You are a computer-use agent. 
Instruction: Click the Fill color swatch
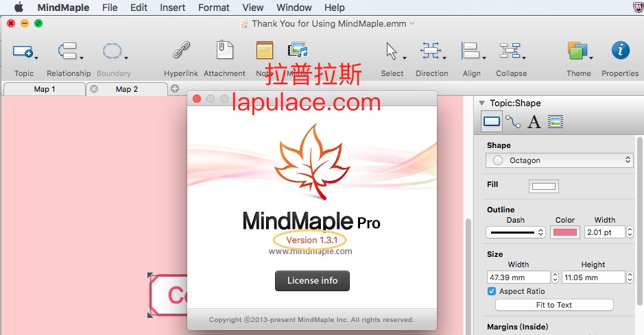tap(543, 186)
